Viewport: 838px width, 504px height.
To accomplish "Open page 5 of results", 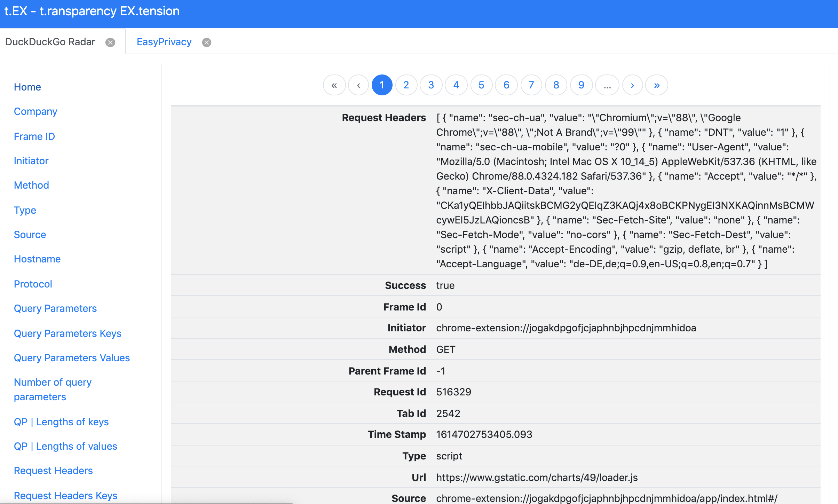I will (481, 85).
